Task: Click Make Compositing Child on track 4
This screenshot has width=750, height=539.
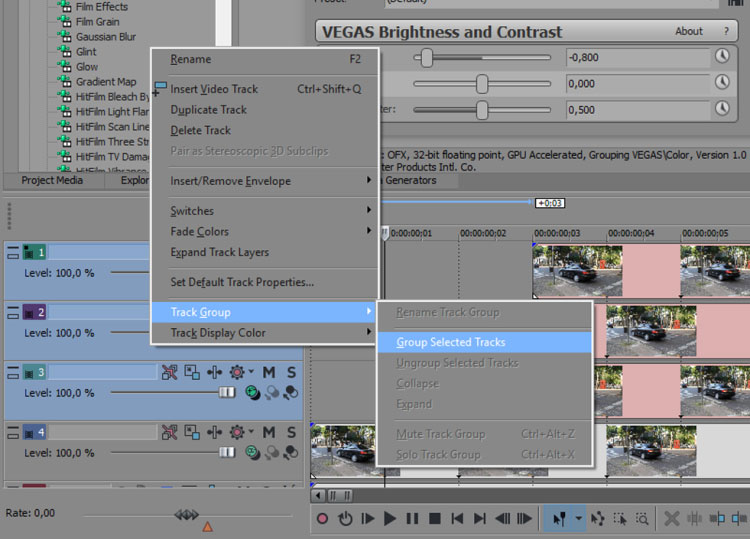Action: pos(290,452)
